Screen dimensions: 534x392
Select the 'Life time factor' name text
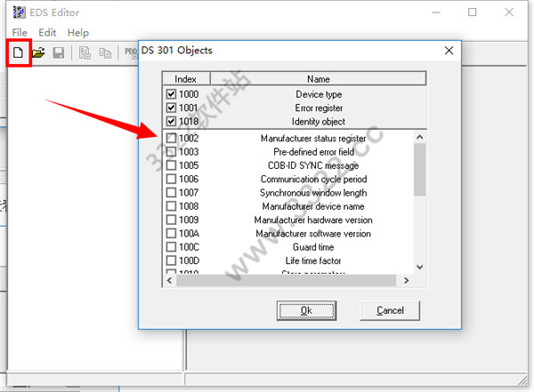313,260
